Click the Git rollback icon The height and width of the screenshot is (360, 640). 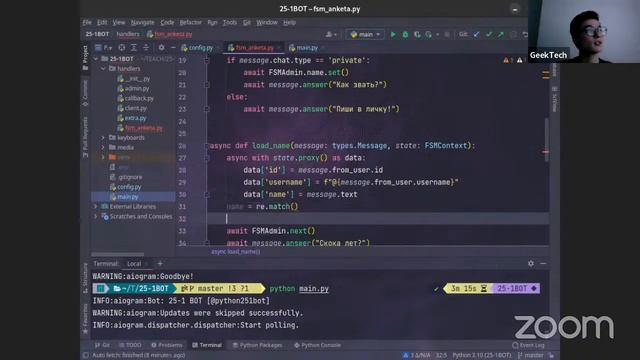click(525, 35)
